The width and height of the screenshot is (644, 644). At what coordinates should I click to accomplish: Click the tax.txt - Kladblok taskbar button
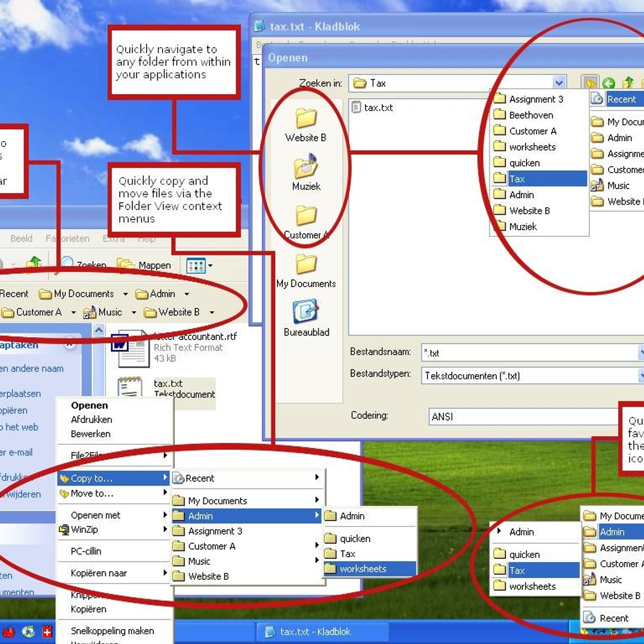point(322,632)
